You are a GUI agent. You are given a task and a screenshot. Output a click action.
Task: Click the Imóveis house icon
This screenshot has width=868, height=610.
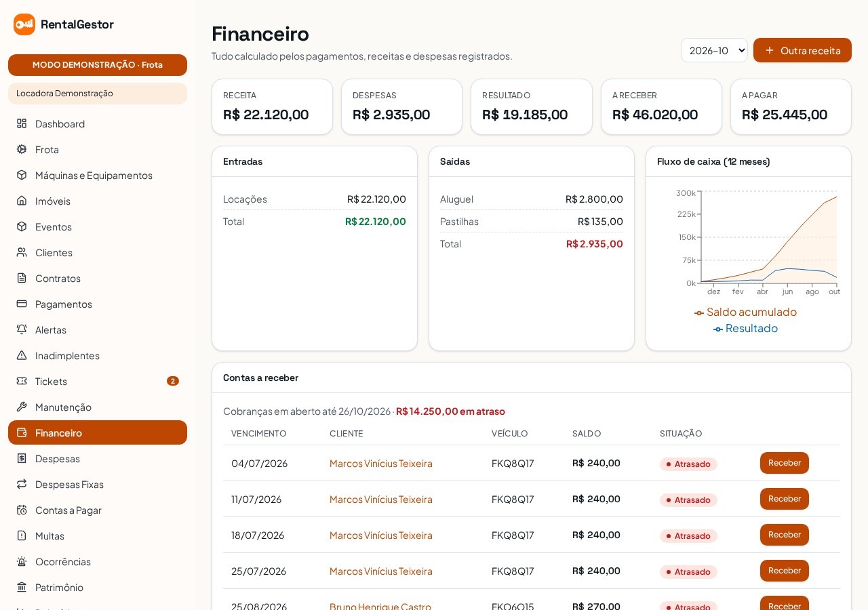pyautogui.click(x=22, y=201)
